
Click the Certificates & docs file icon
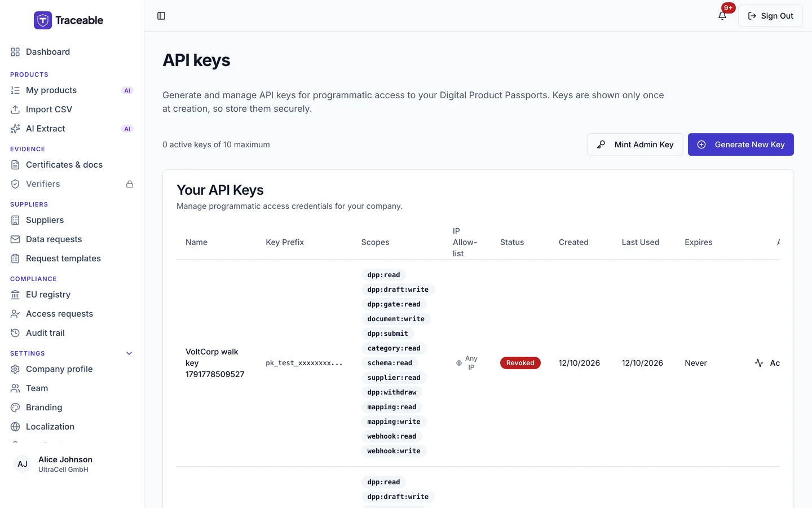tap(15, 165)
